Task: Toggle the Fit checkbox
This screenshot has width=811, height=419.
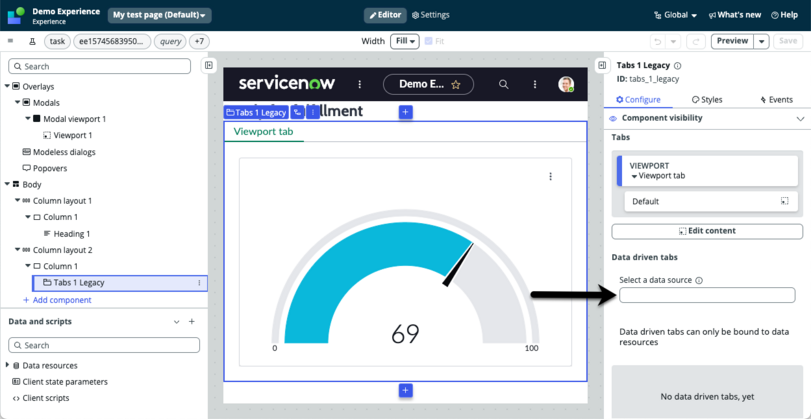Action: click(x=428, y=41)
